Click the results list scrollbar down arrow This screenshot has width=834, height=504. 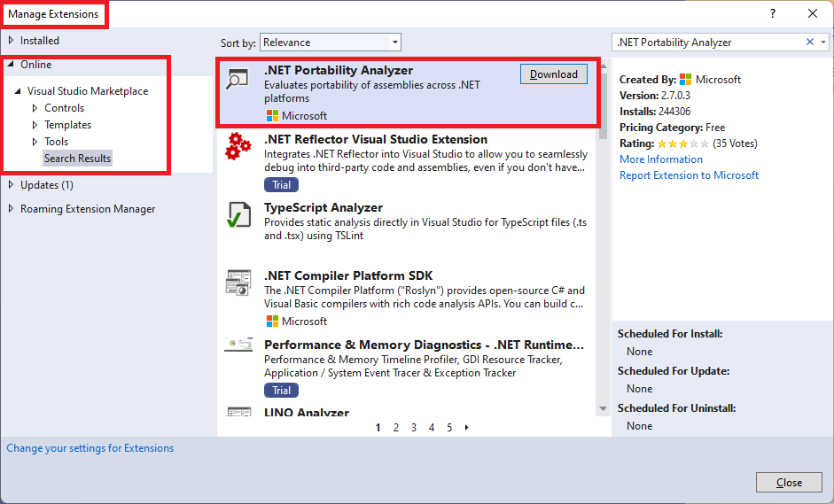(604, 409)
